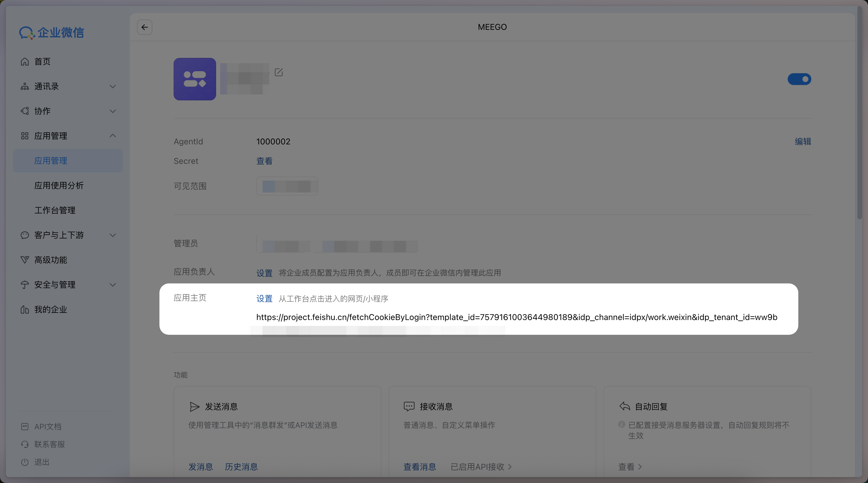
Task: Click 设置 for 应用主页
Action: point(264,298)
